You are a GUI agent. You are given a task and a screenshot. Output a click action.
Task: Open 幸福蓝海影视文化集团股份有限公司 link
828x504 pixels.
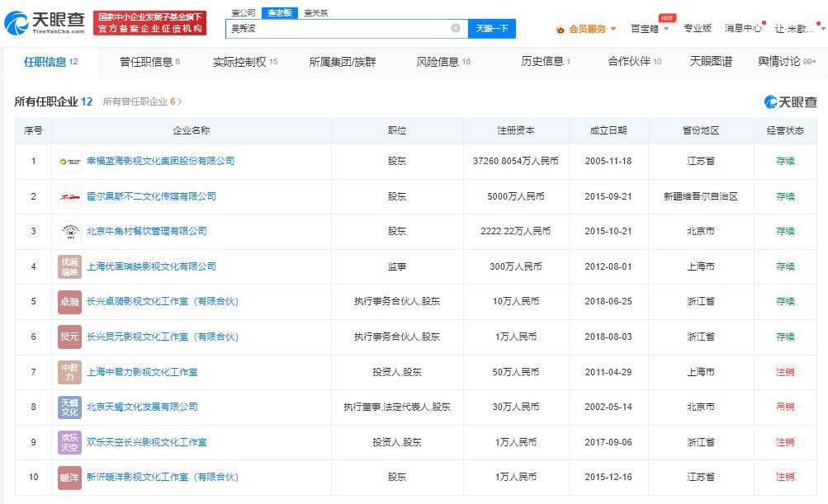(x=160, y=161)
